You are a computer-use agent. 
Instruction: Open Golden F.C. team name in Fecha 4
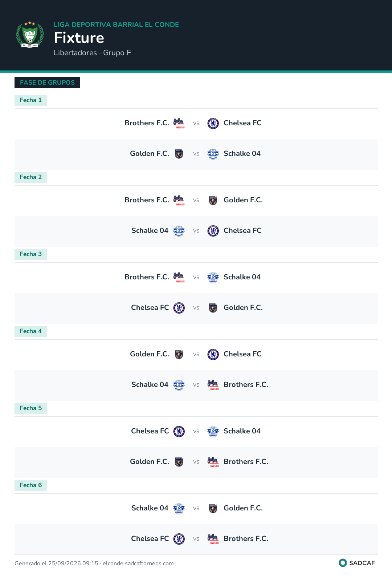[150, 354]
